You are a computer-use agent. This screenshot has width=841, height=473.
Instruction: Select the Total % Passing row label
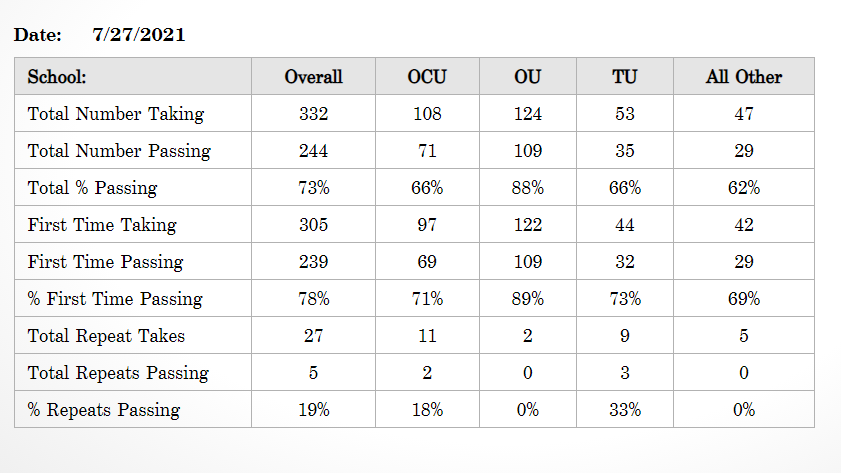pyautogui.click(x=92, y=188)
